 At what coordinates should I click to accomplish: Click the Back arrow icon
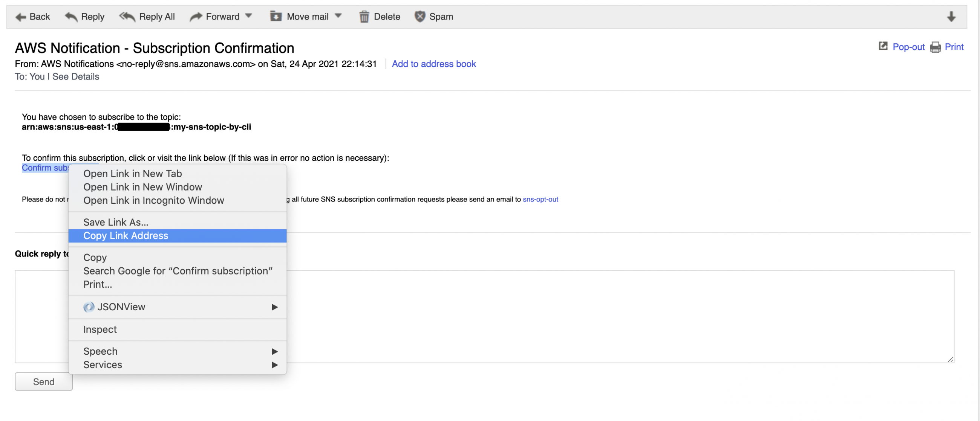click(x=21, y=17)
